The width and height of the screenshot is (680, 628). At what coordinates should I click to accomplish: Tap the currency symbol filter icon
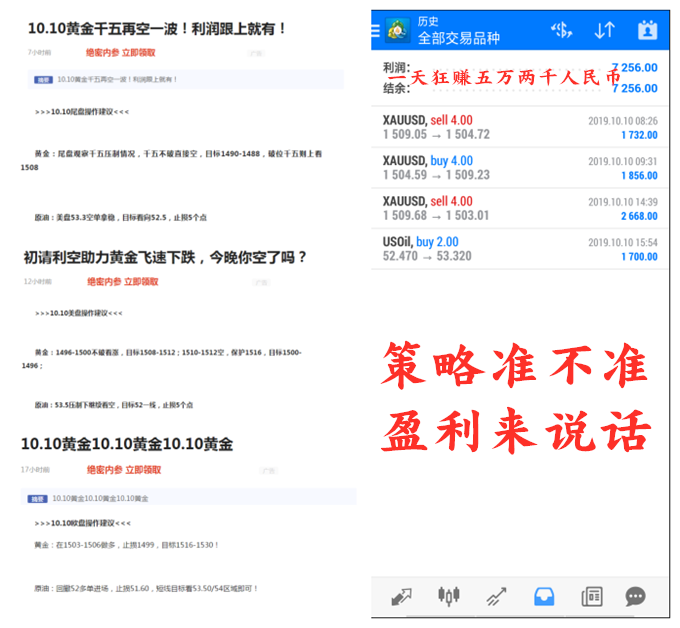(x=561, y=30)
